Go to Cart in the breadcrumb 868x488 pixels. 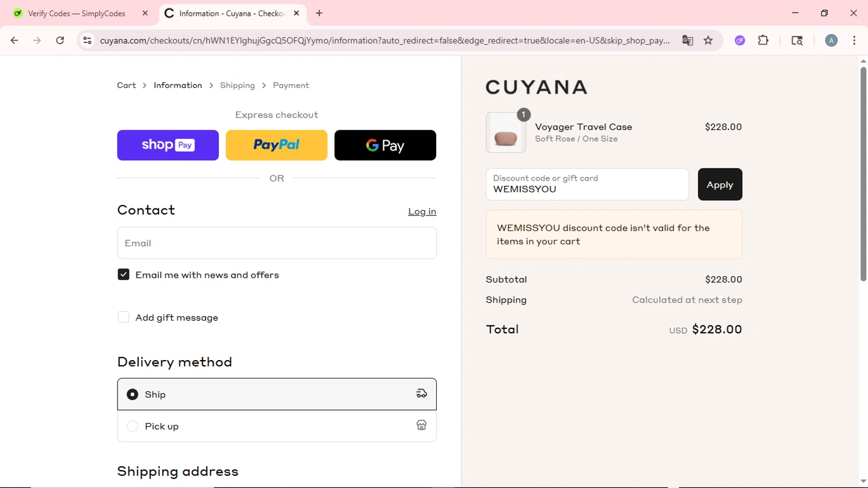tap(126, 85)
